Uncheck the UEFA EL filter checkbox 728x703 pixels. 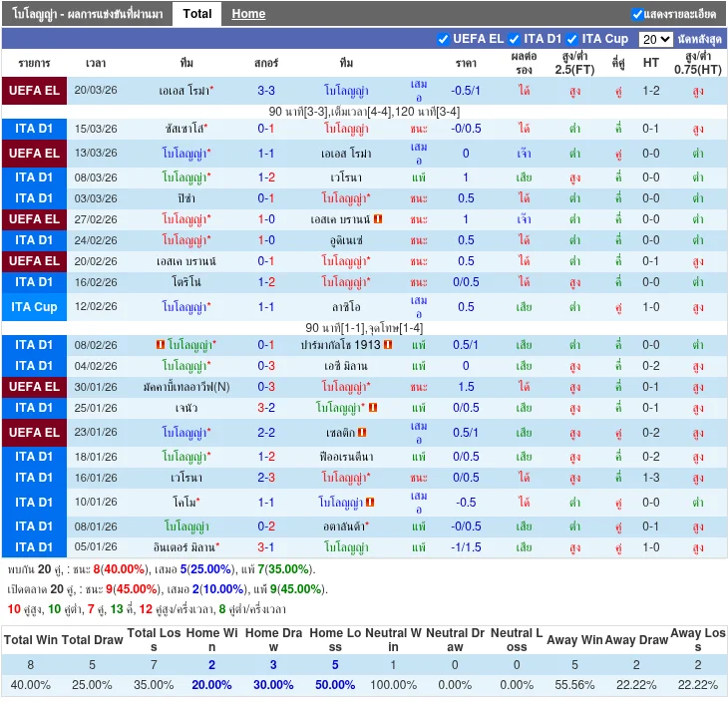click(x=444, y=39)
